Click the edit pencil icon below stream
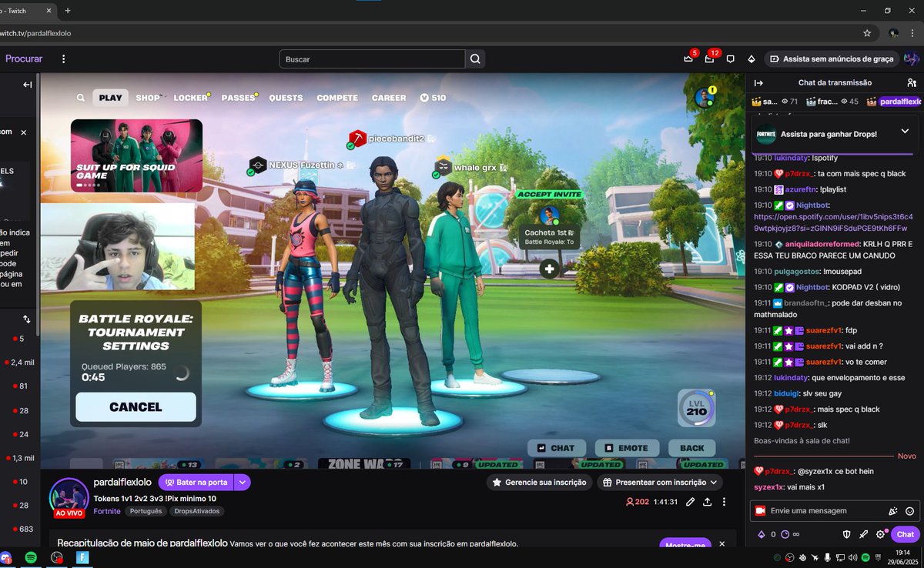Image resolution: width=924 pixels, height=568 pixels. coord(690,502)
